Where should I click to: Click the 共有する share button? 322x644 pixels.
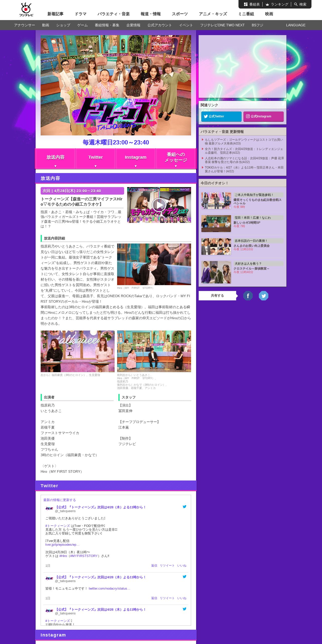click(x=217, y=296)
